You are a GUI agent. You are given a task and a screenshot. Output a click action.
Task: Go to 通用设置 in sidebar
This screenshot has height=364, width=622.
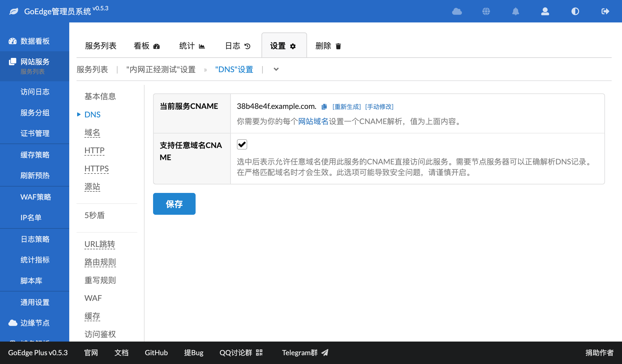coord(35,302)
